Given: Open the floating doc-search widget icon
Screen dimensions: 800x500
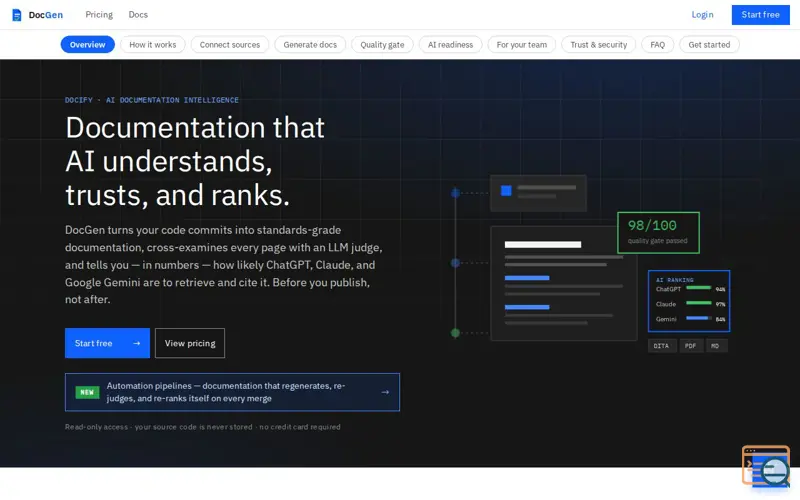Looking at the screenshot, I should pyautogui.click(x=766, y=466).
